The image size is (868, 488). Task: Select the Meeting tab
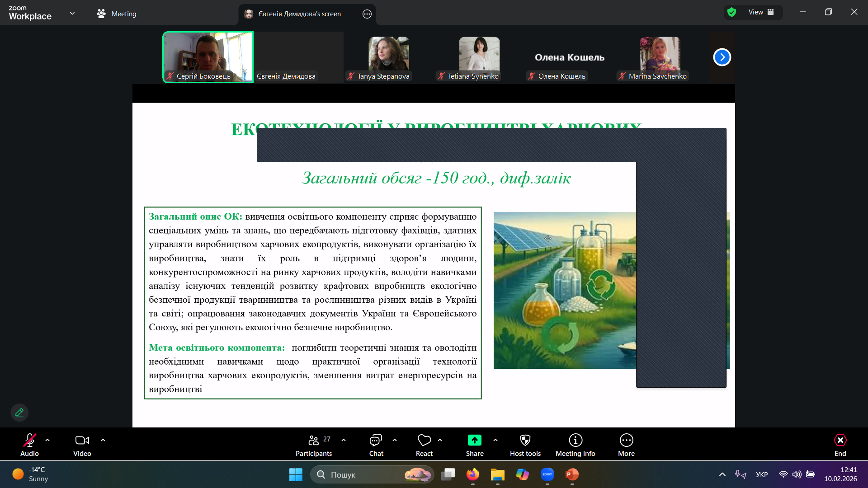pos(117,14)
